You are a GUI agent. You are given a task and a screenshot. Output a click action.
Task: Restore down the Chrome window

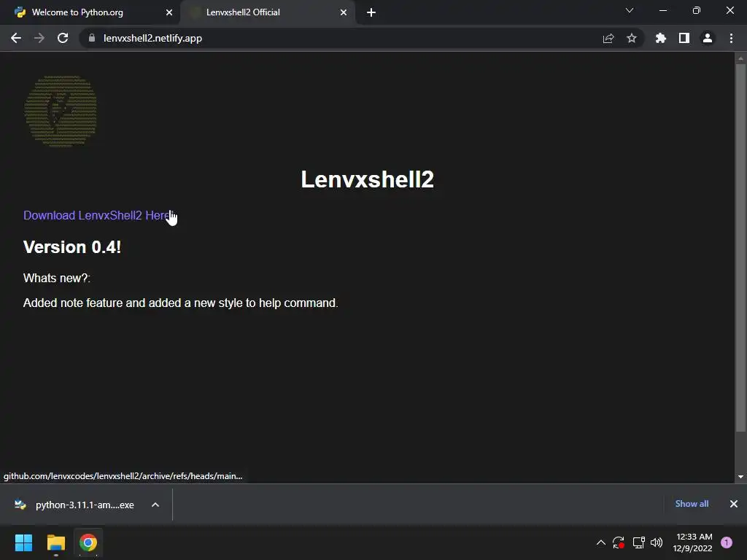coord(696,10)
